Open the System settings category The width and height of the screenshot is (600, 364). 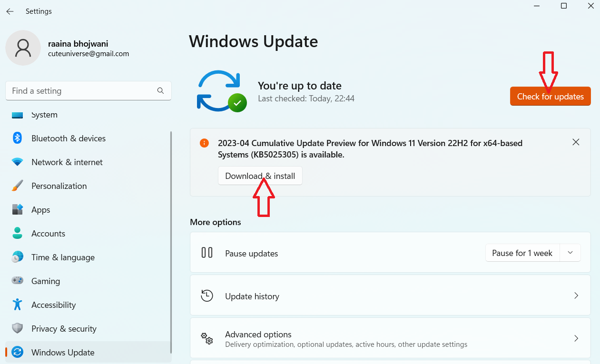44,115
